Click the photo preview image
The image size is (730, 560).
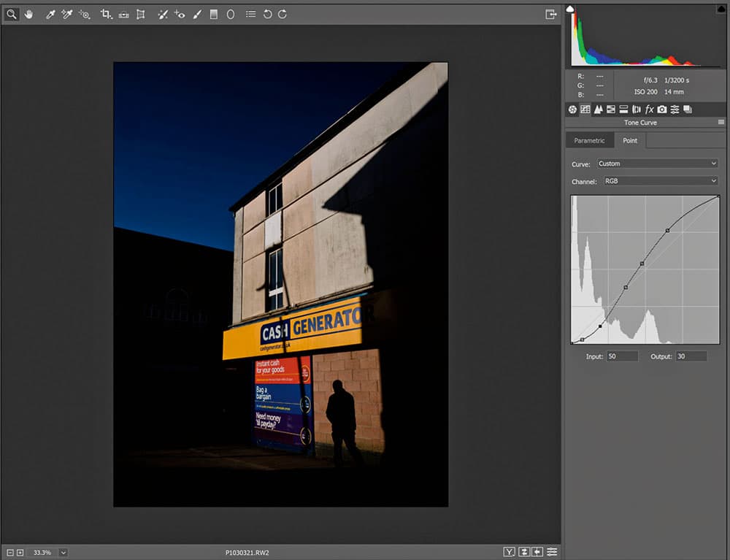tap(281, 285)
